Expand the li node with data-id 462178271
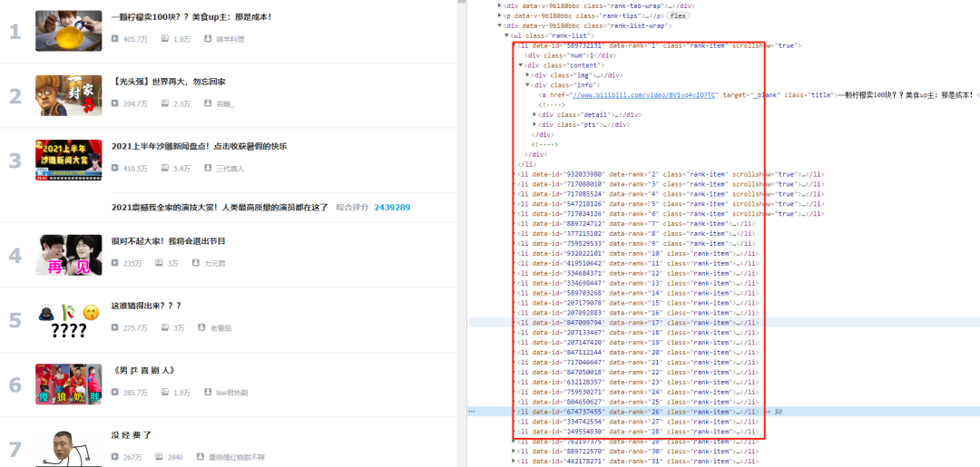 [514, 461]
